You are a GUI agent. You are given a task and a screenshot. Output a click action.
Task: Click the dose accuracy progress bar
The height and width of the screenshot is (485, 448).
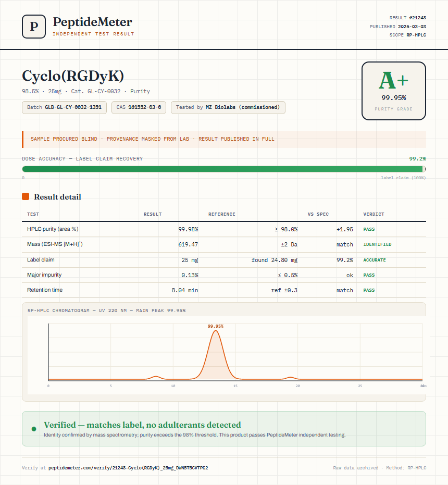[x=224, y=169]
